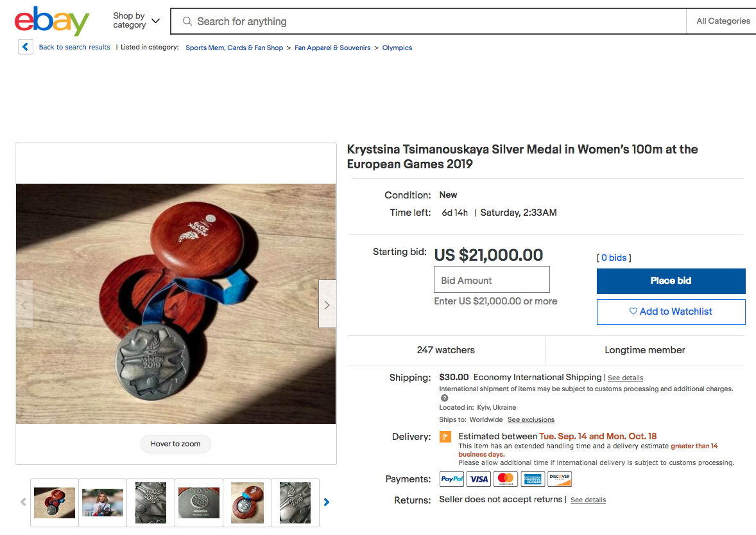The height and width of the screenshot is (535, 756).
Task: Click the eBay logo
Action: [52, 21]
